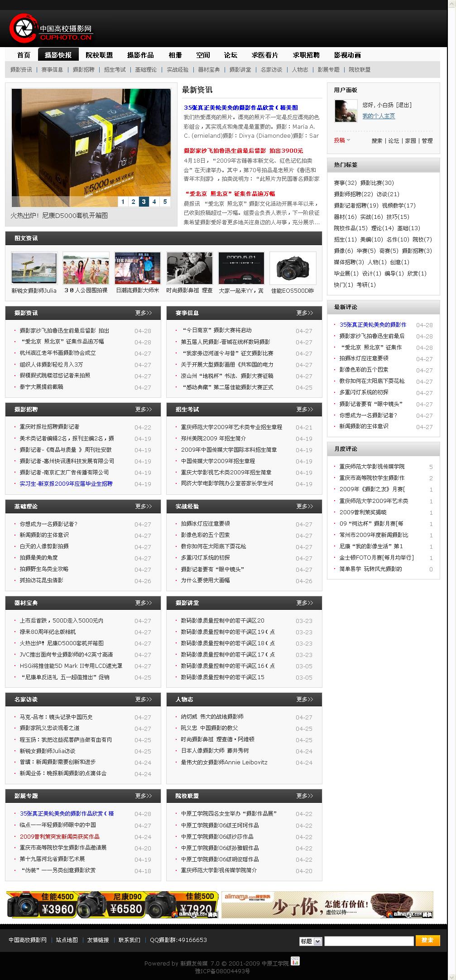Screen dimensions: 456x980
Task: Expand 更多 in the 赛事信息 section
Action: (x=305, y=313)
